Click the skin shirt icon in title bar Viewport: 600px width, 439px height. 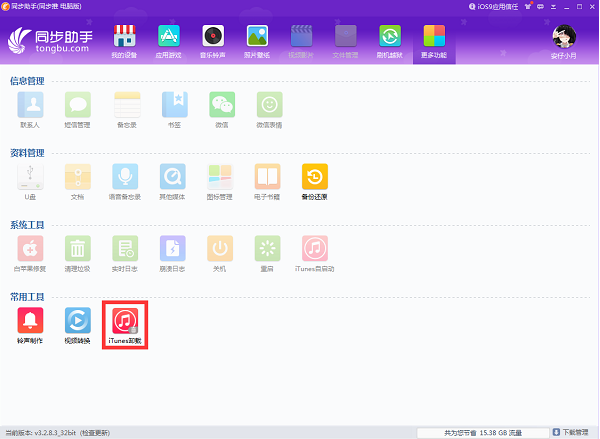[x=528, y=6]
